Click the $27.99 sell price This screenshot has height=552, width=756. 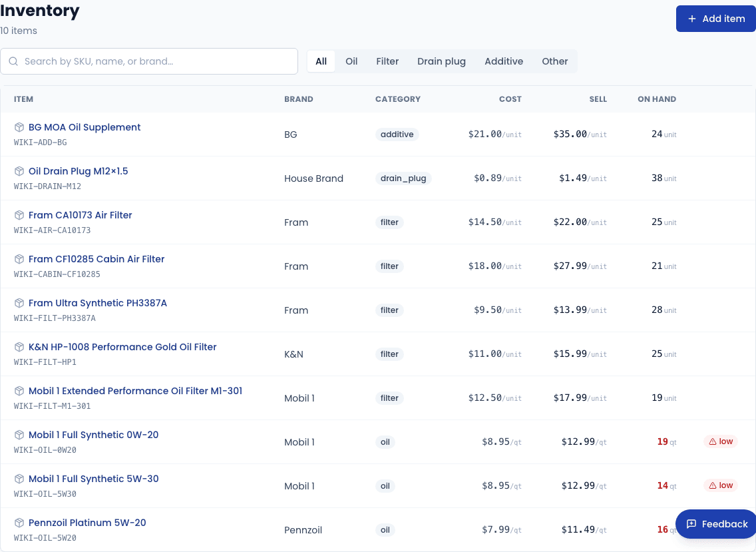pos(570,266)
